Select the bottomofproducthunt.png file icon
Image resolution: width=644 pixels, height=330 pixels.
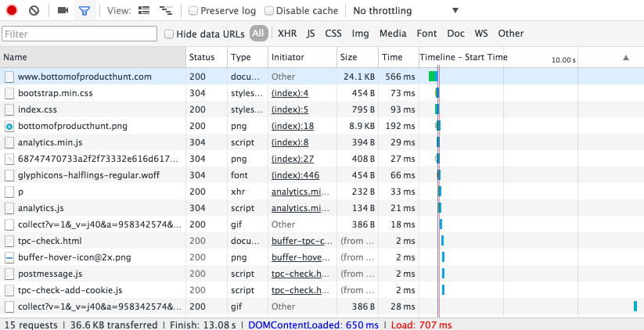pyautogui.click(x=9, y=126)
